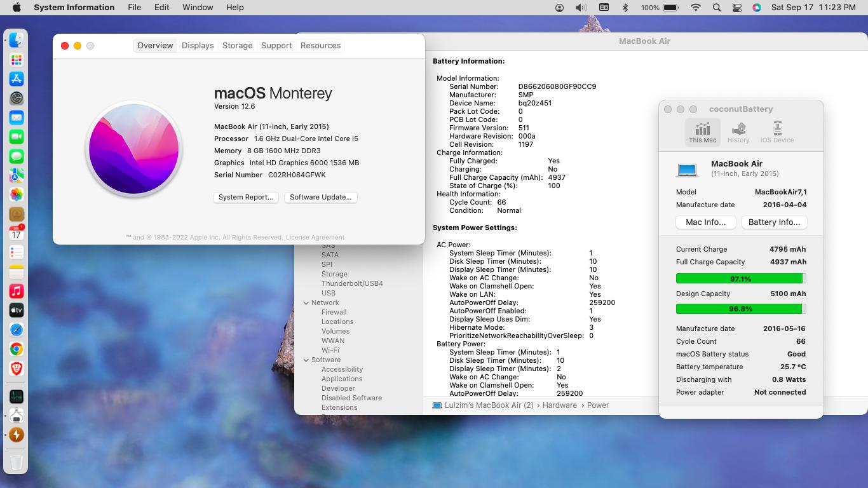
Task: Launch the App Store dock icon
Action: (x=17, y=79)
